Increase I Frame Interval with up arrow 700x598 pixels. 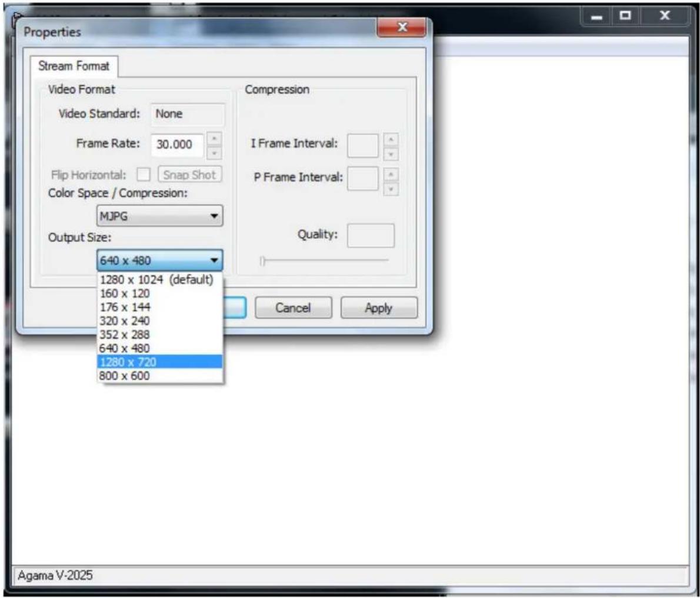[x=391, y=140]
